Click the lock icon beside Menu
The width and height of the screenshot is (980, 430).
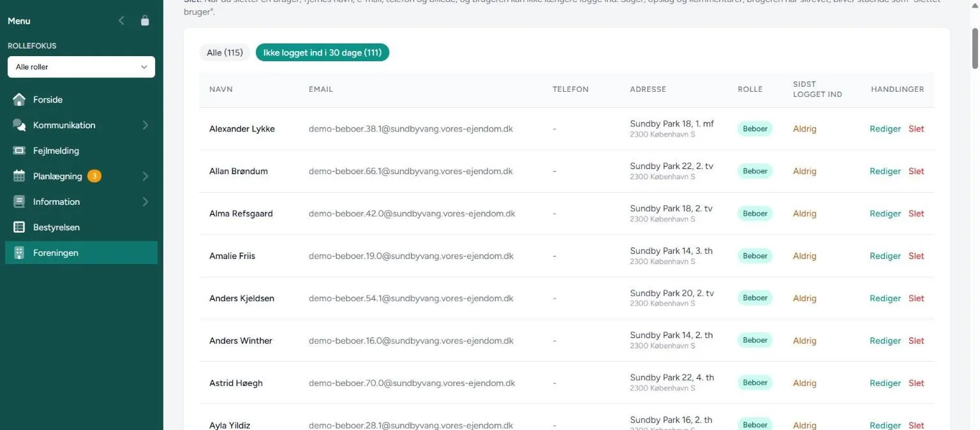point(145,20)
